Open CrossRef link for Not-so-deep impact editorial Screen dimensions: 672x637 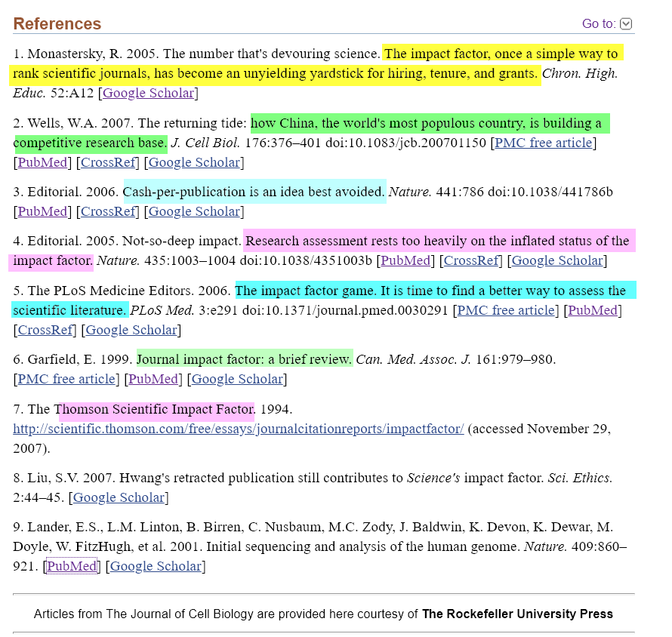click(x=470, y=261)
